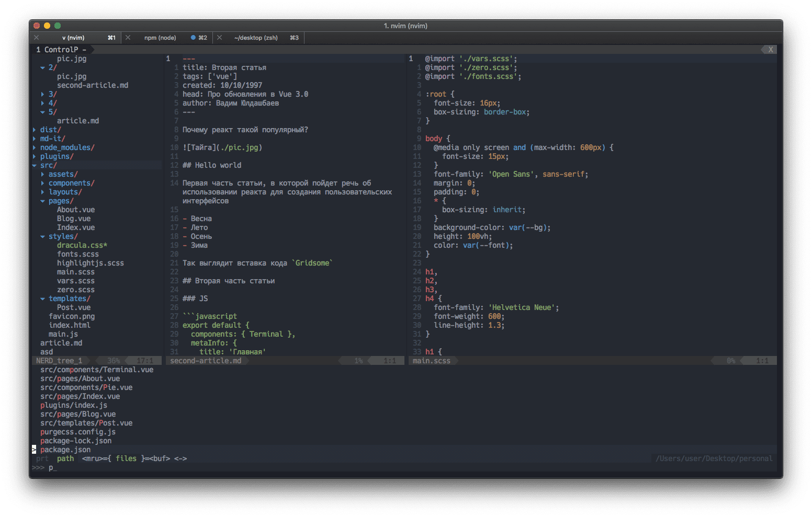Viewport: 812px width, 517px height.
Task: Click the CtrlP prompt input line
Action: pos(404,467)
